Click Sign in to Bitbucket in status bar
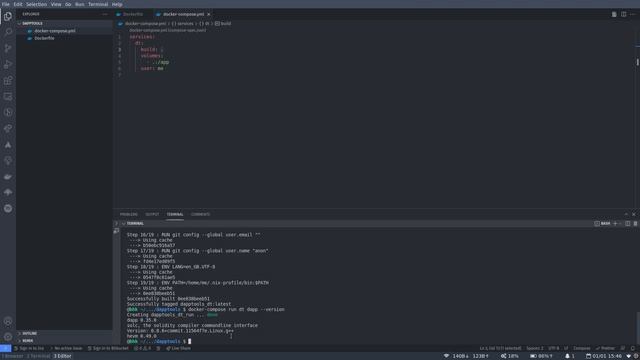The height and width of the screenshot is (360, 640). [108, 348]
